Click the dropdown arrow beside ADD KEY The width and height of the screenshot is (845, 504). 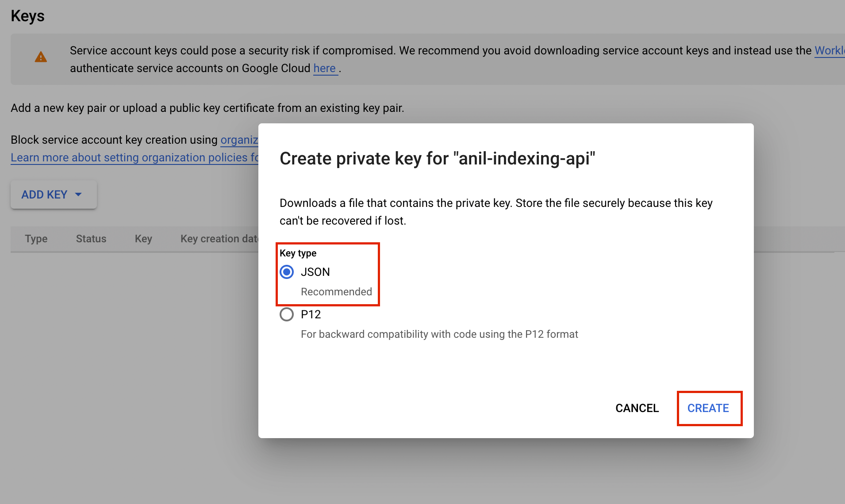click(78, 195)
